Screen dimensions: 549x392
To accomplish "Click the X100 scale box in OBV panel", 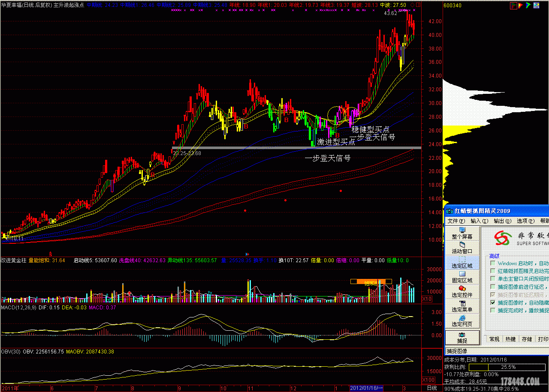I will [428, 380].
